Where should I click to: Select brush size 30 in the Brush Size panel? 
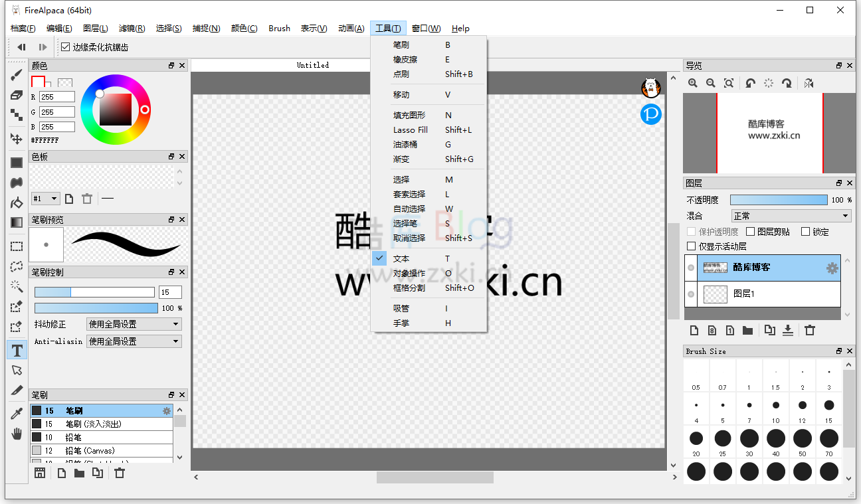749,438
